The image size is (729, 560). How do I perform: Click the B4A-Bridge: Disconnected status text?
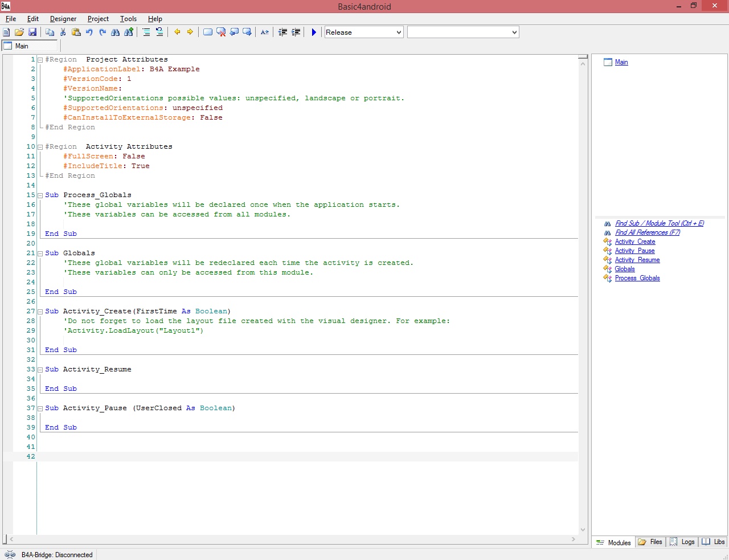click(x=57, y=555)
